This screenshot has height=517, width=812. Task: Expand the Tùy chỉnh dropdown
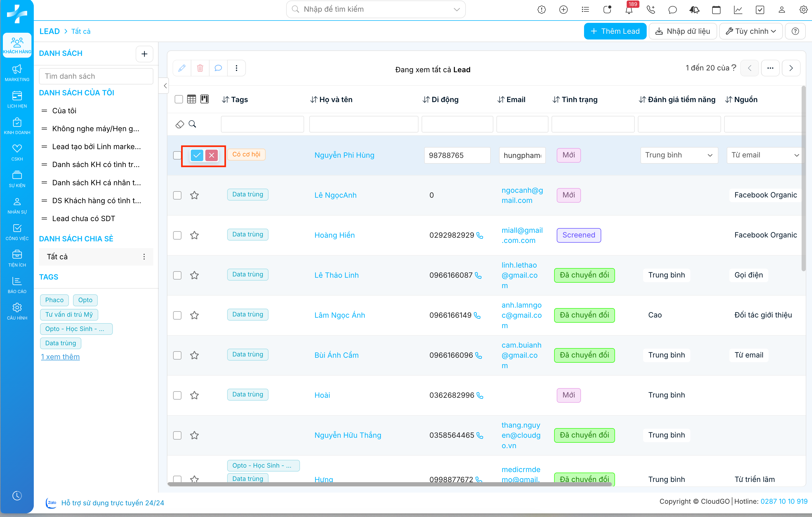(x=751, y=31)
